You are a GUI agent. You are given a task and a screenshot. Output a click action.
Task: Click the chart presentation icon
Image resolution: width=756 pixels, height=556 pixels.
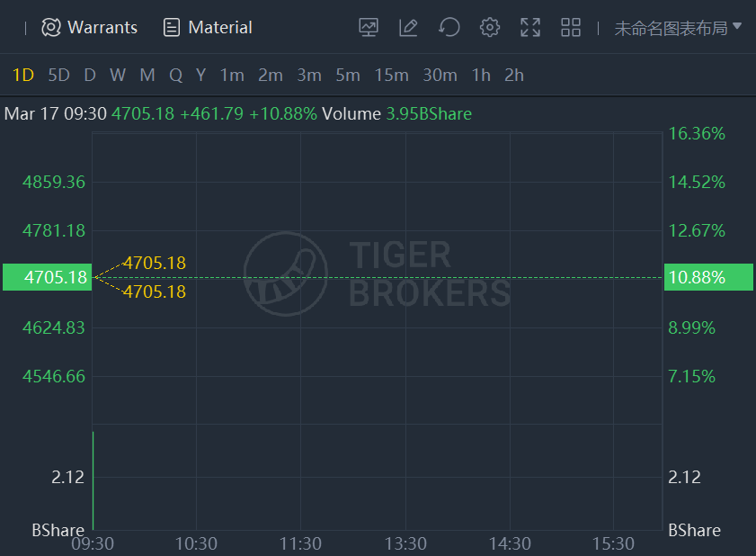[x=369, y=28]
